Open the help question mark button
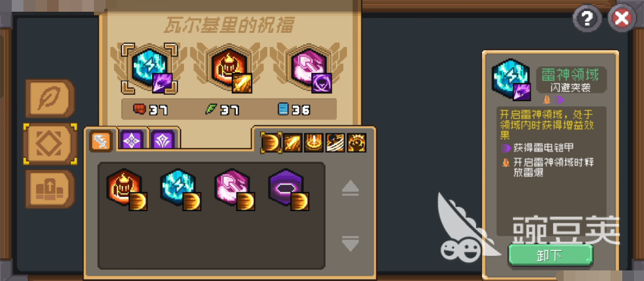Screen dimensions: 644x281 [x=587, y=18]
